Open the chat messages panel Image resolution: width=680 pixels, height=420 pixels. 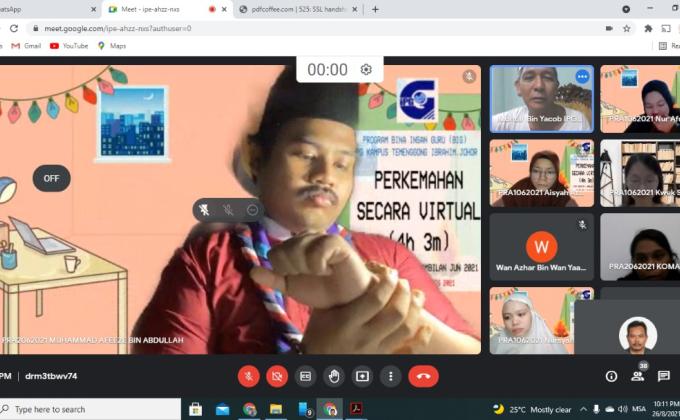point(663,376)
